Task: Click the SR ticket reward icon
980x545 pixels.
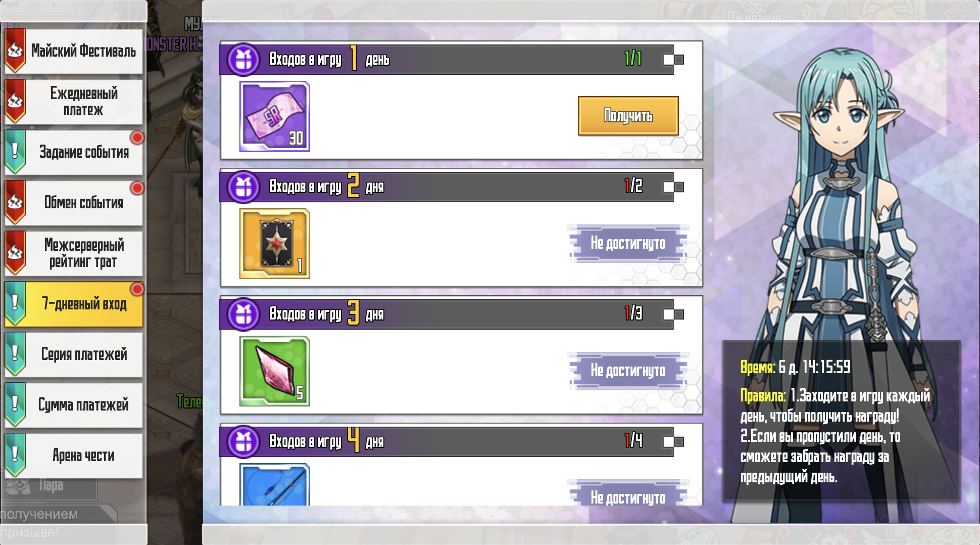Action: pyautogui.click(x=274, y=116)
